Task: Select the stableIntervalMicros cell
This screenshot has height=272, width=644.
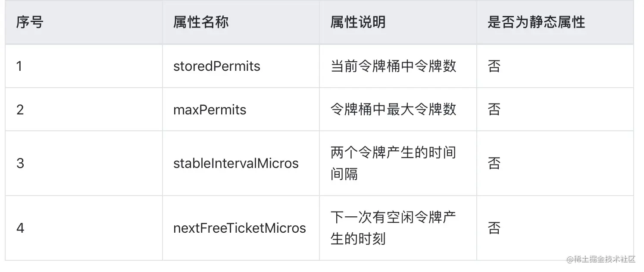Action: click(x=236, y=163)
